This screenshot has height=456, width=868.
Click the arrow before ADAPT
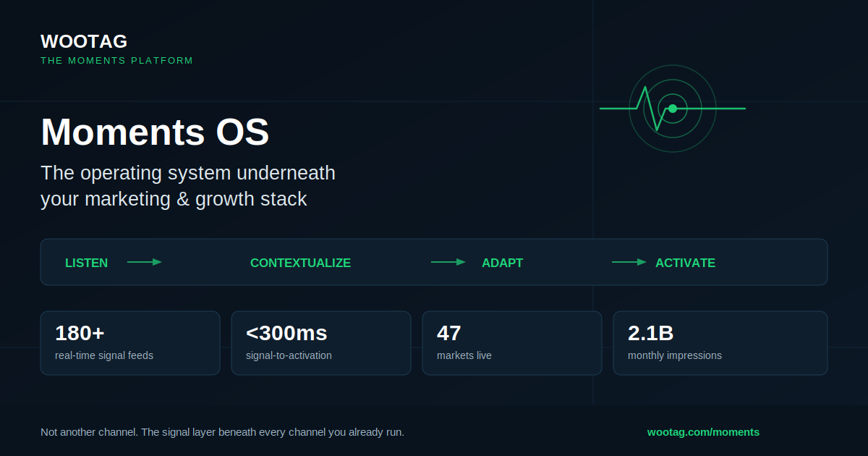coord(448,262)
